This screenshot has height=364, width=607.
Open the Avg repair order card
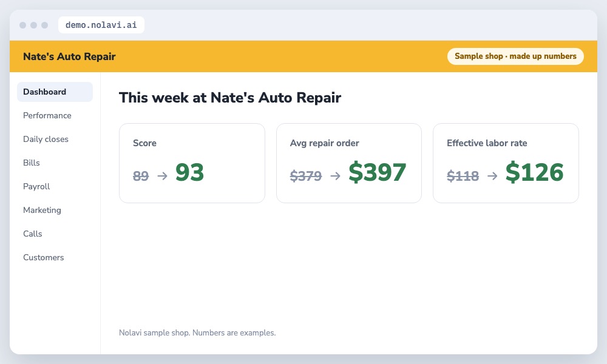[349, 163]
